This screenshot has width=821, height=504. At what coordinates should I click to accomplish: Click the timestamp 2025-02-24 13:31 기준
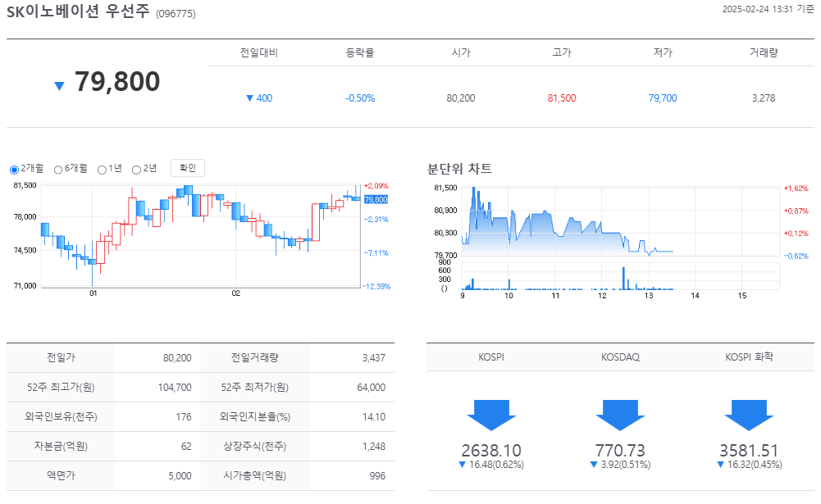(769, 9)
